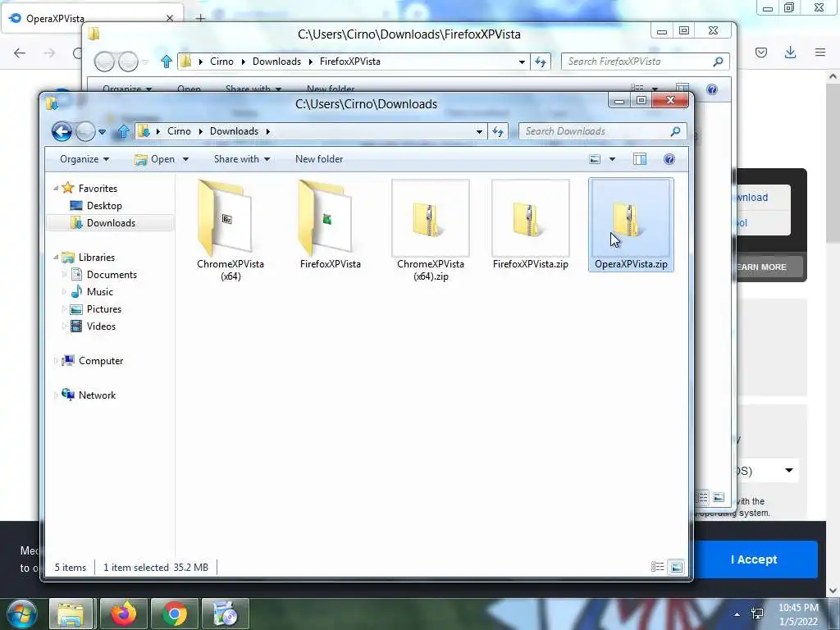The width and height of the screenshot is (840, 630).
Task: Launch Firefox from the taskbar
Action: click(x=124, y=614)
